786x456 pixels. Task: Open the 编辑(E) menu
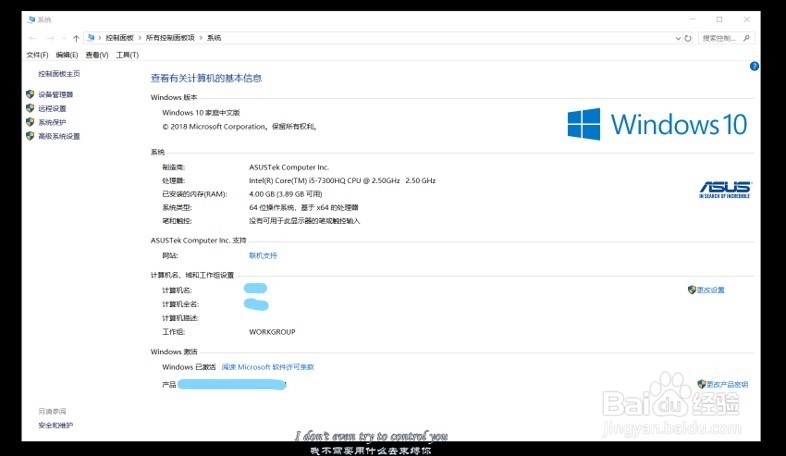(67, 55)
